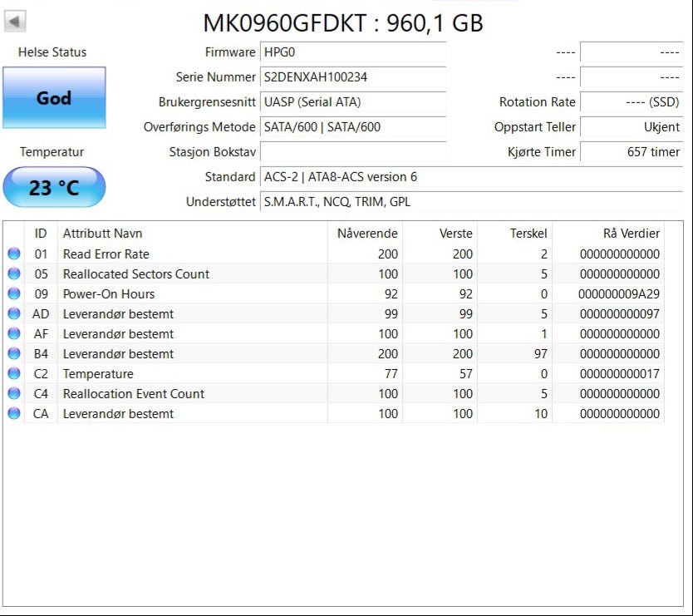Screen dimensions: 693x616
Task: Click raw value 000000000017
Action: [x=620, y=373]
